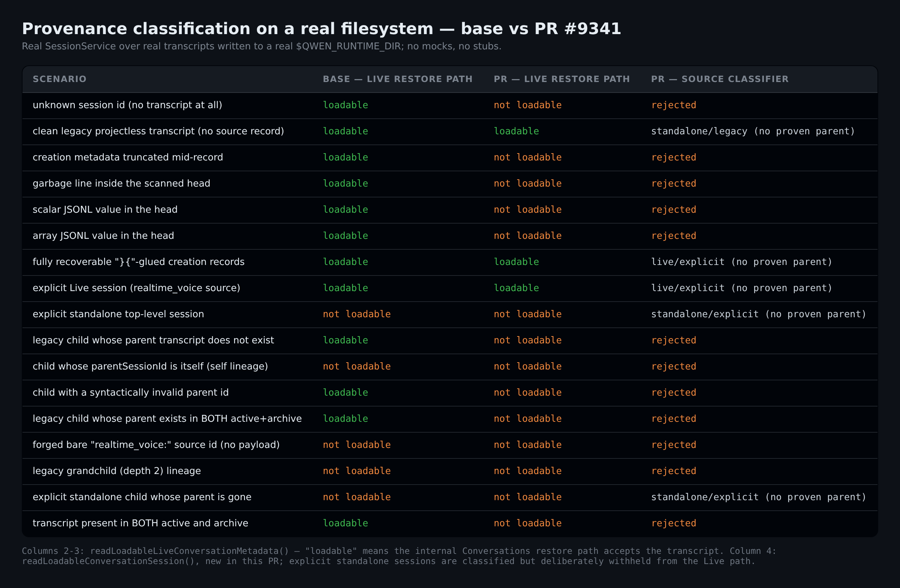Click the footnote beginning "Columns 2-3: readLoadableLiveConversationMetadata()"
This screenshot has height=588, width=900.
tap(399, 556)
